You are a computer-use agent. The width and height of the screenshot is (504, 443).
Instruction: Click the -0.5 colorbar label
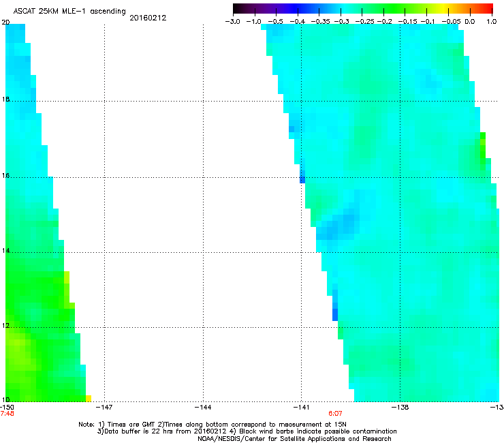275,22
